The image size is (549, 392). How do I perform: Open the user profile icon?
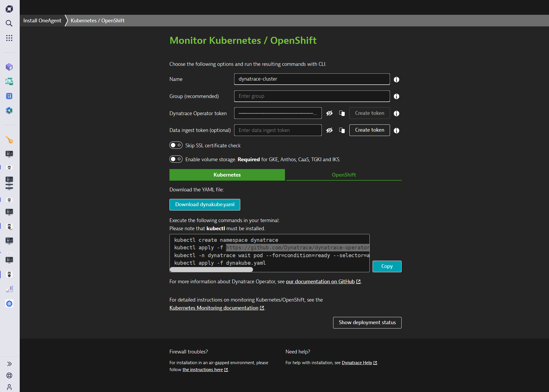point(9,387)
